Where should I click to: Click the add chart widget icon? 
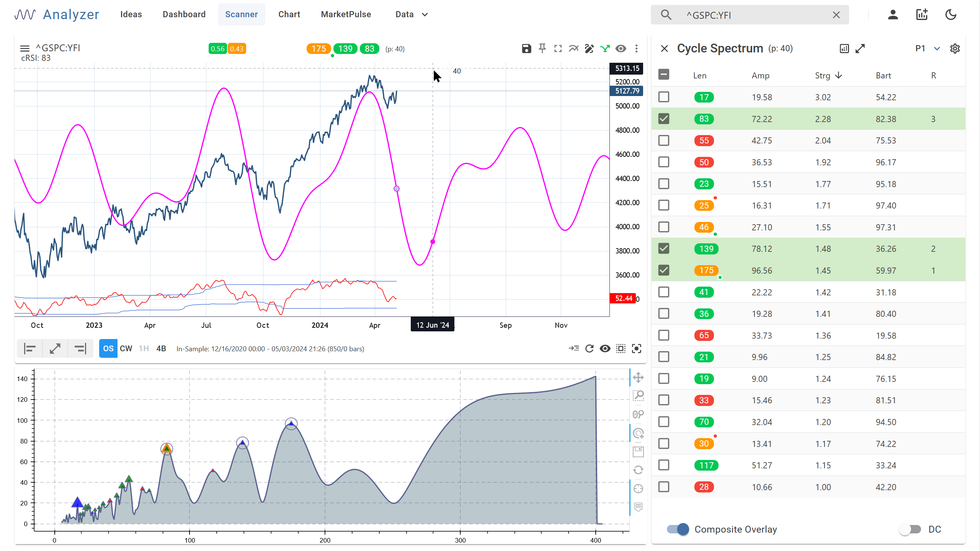coord(922,15)
